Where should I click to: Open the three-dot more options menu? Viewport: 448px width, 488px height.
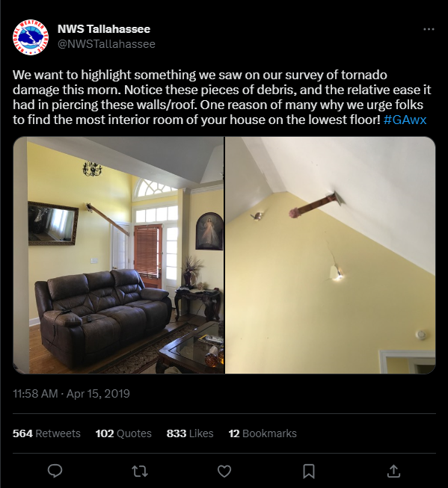(429, 29)
